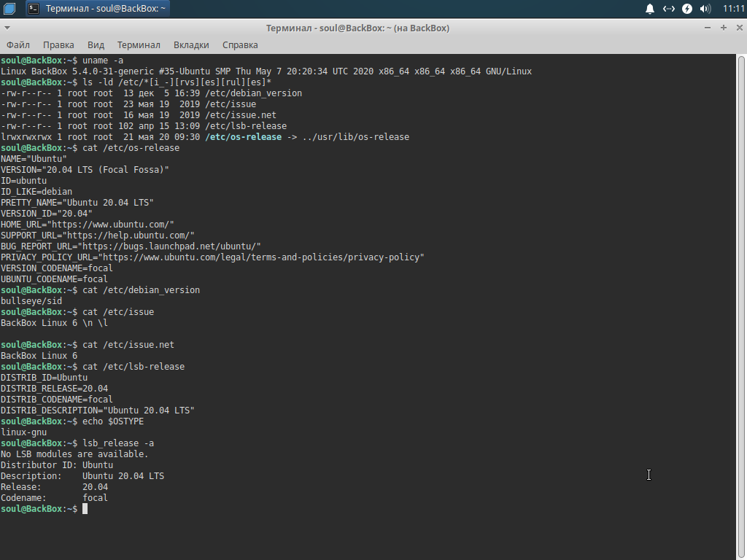Click the volume speaker tray icon
The image size is (747, 560).
[x=705, y=9]
